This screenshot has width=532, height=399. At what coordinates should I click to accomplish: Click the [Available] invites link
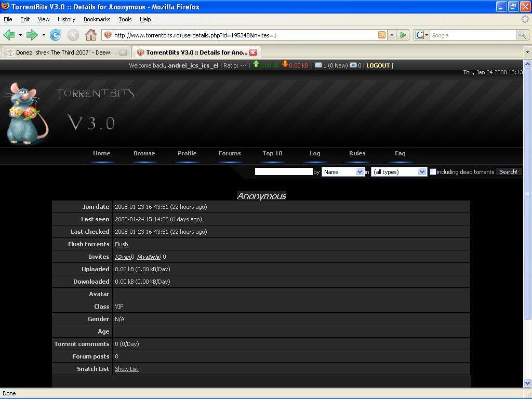pyautogui.click(x=149, y=257)
